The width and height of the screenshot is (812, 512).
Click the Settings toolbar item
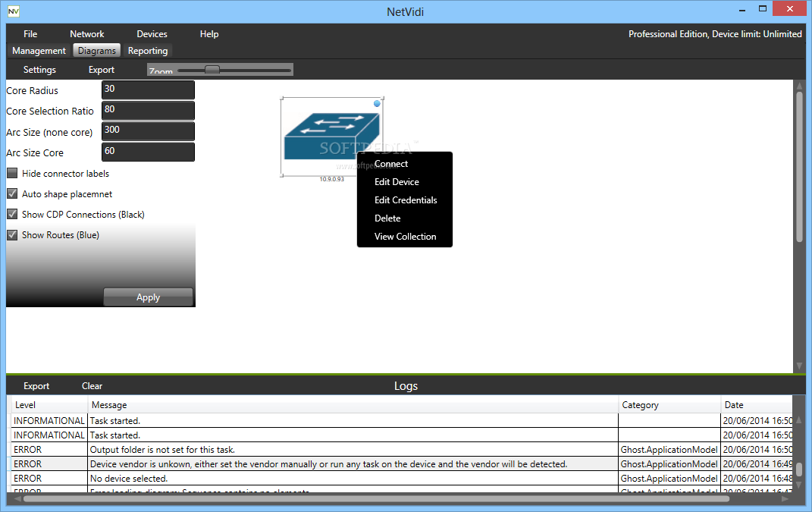click(39, 70)
